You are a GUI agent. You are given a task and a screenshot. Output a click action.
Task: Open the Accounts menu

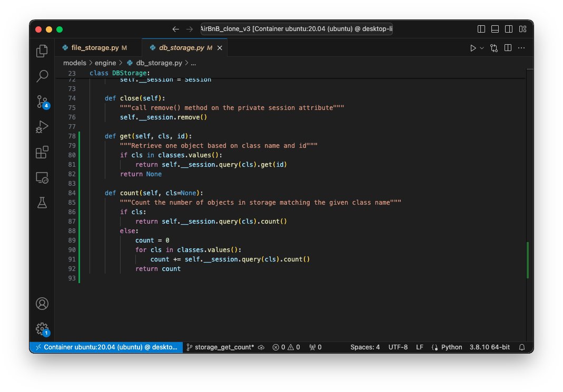point(42,304)
